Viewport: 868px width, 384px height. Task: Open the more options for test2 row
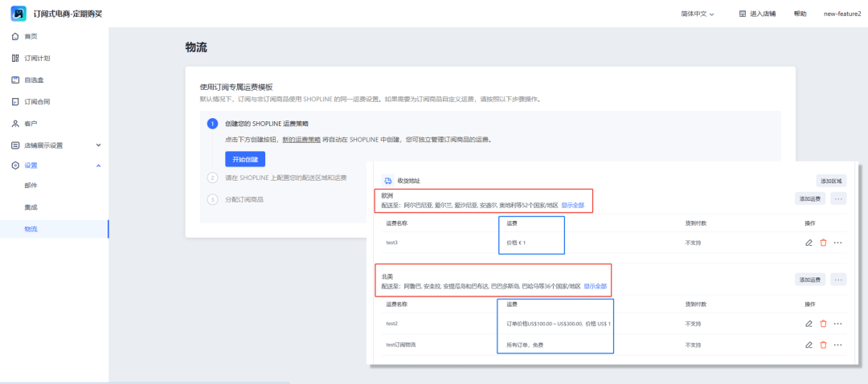(x=837, y=323)
